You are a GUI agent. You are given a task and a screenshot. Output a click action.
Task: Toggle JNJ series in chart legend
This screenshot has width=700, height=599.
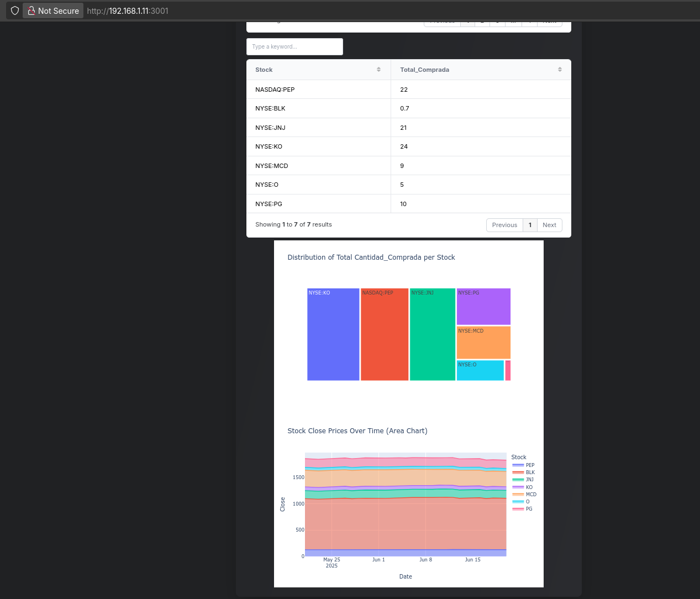523,480
